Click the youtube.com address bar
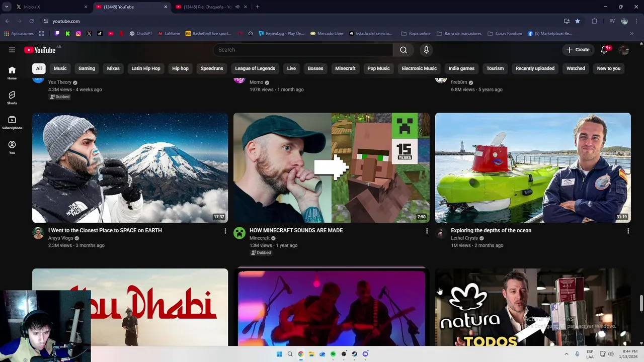Screen dimensions: 644x362 pyautogui.click(x=302, y=21)
